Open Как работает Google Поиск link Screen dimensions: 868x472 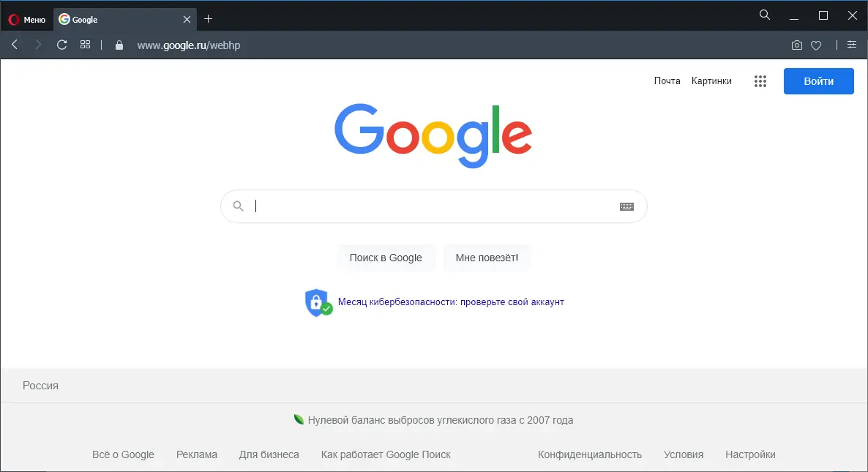[386, 454]
